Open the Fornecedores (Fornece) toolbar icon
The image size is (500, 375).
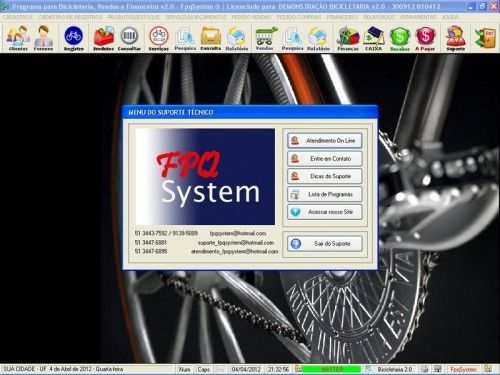click(43, 38)
